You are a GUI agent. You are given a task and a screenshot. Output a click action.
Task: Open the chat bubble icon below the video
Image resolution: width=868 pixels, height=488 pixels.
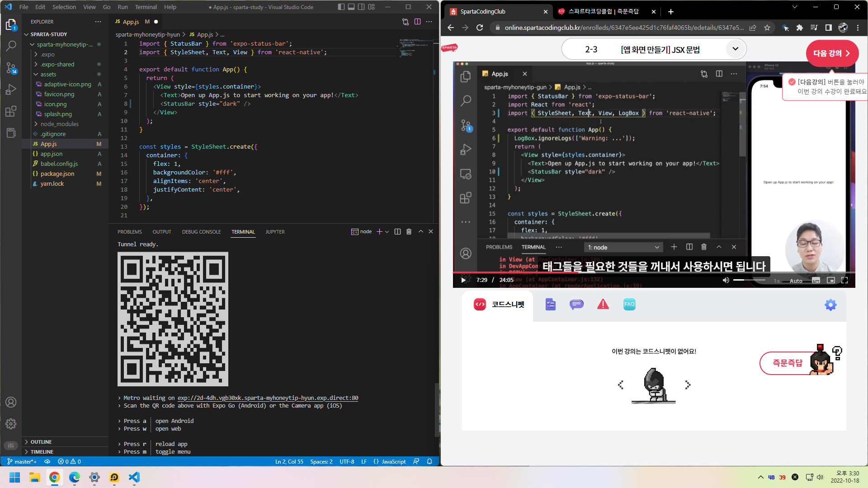tap(576, 305)
